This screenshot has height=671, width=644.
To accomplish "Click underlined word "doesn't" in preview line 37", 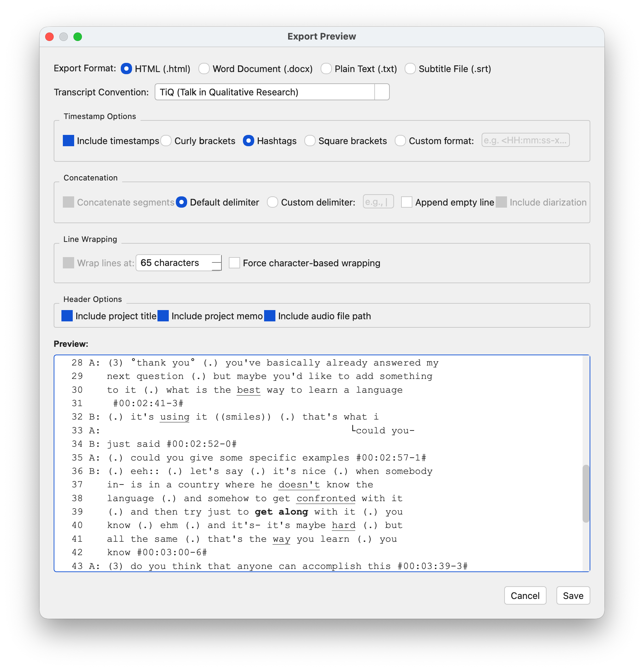I will (x=299, y=485).
